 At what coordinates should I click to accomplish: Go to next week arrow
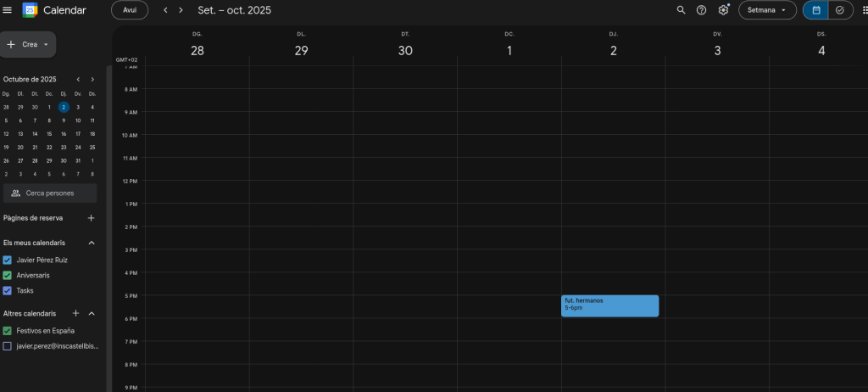tap(181, 10)
